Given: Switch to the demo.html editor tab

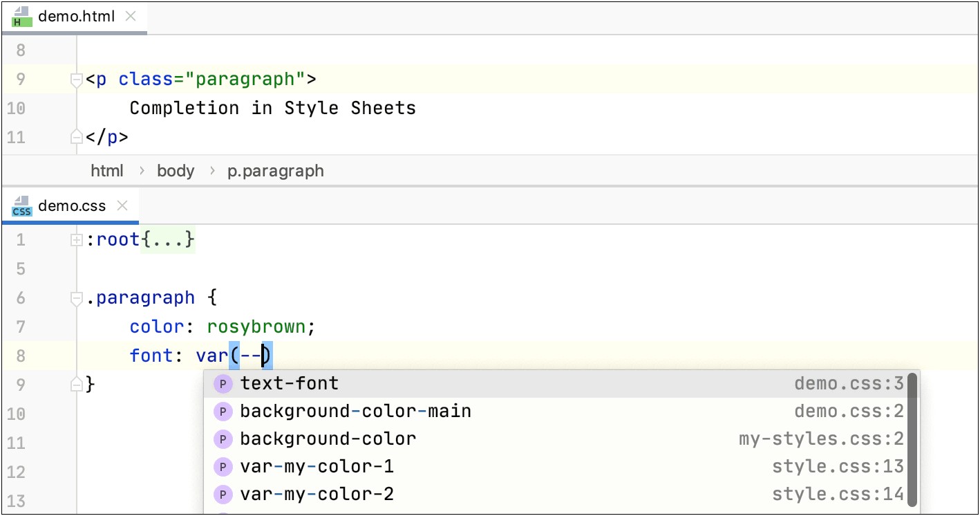Looking at the screenshot, I should pos(76,17).
